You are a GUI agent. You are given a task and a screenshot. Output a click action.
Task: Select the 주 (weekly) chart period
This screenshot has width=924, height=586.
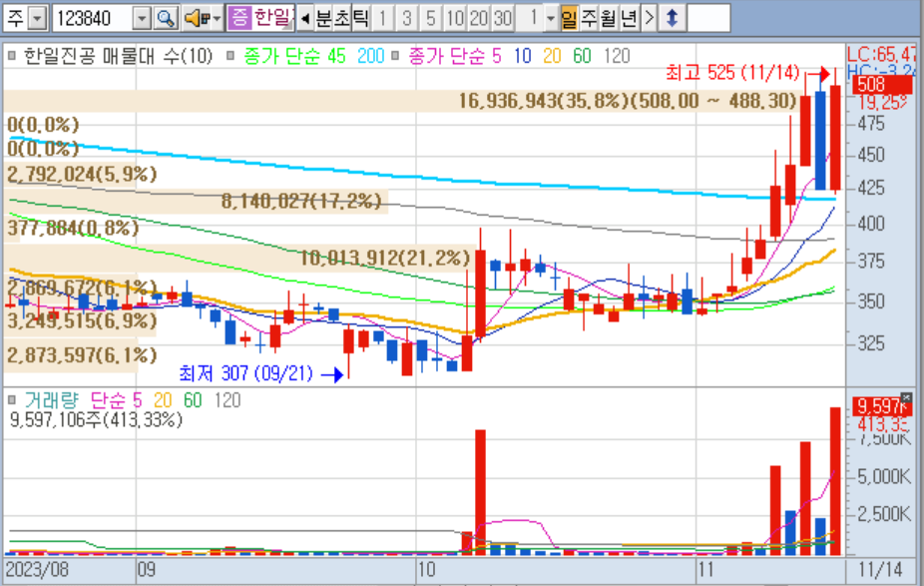pos(588,18)
